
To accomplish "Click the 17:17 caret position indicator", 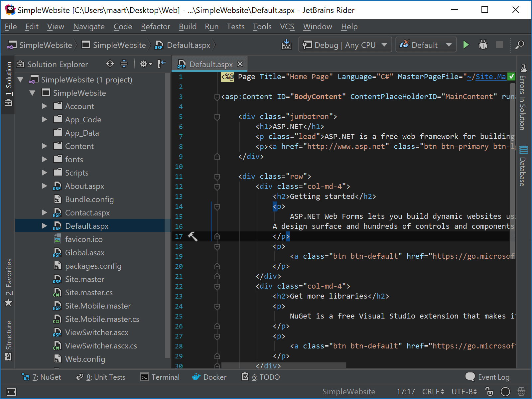I will (x=406, y=392).
